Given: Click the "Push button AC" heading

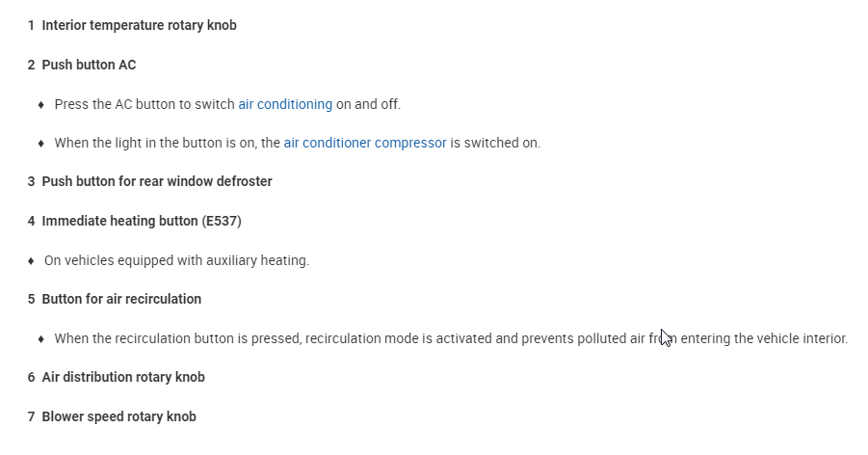Looking at the screenshot, I should (89, 65).
